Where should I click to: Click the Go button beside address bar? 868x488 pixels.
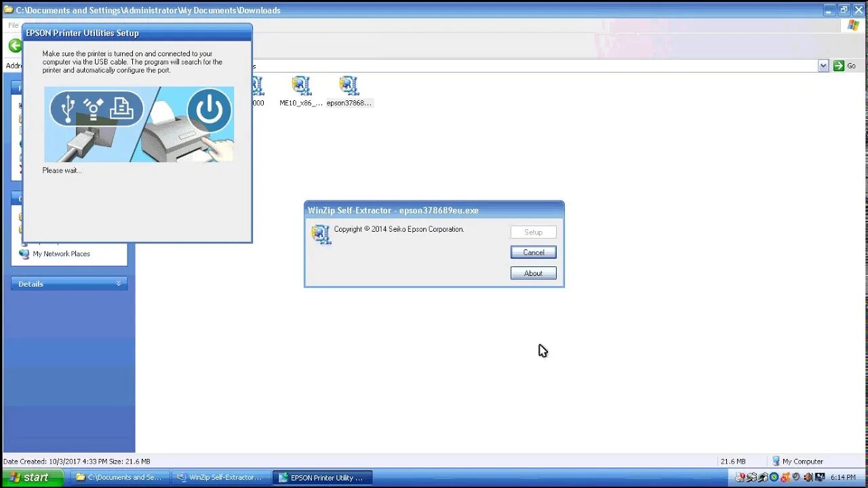(x=846, y=66)
